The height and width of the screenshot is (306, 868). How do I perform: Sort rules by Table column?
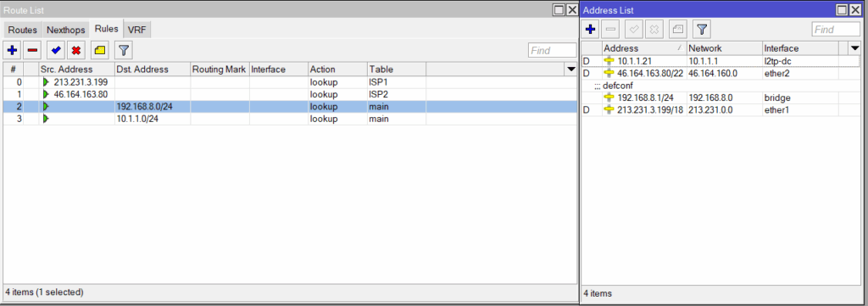point(397,70)
